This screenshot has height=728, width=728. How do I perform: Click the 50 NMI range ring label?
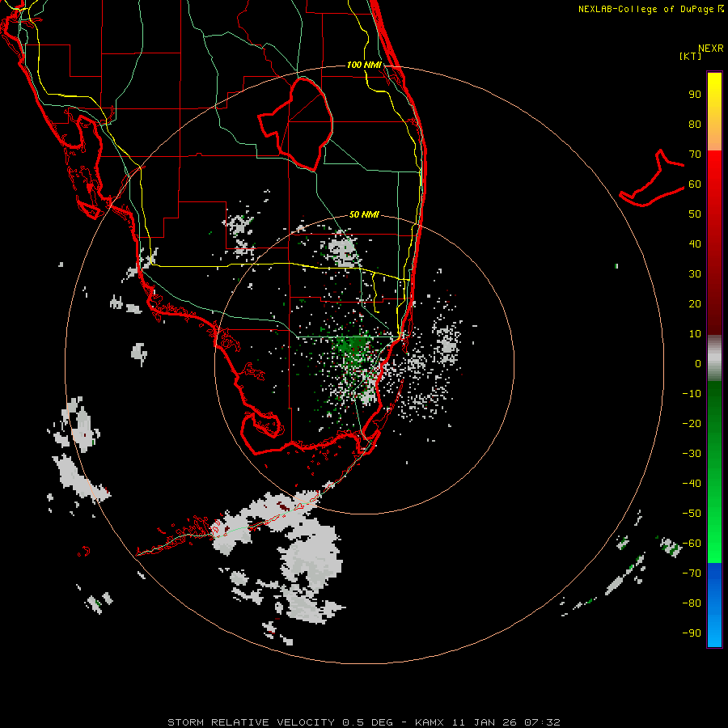click(x=364, y=214)
